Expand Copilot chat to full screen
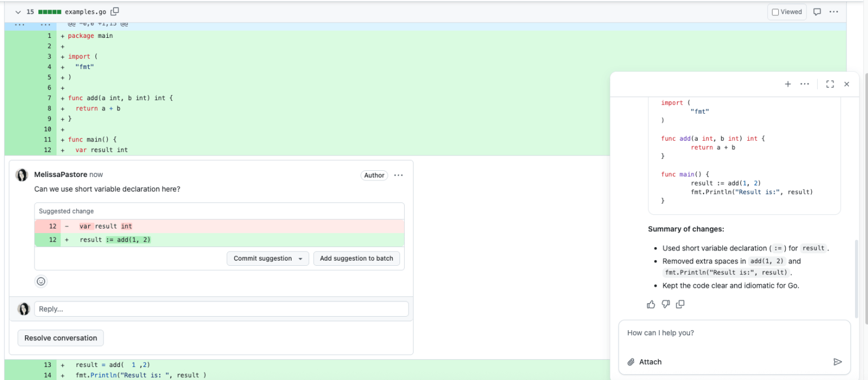This screenshot has width=868, height=380. tap(830, 84)
